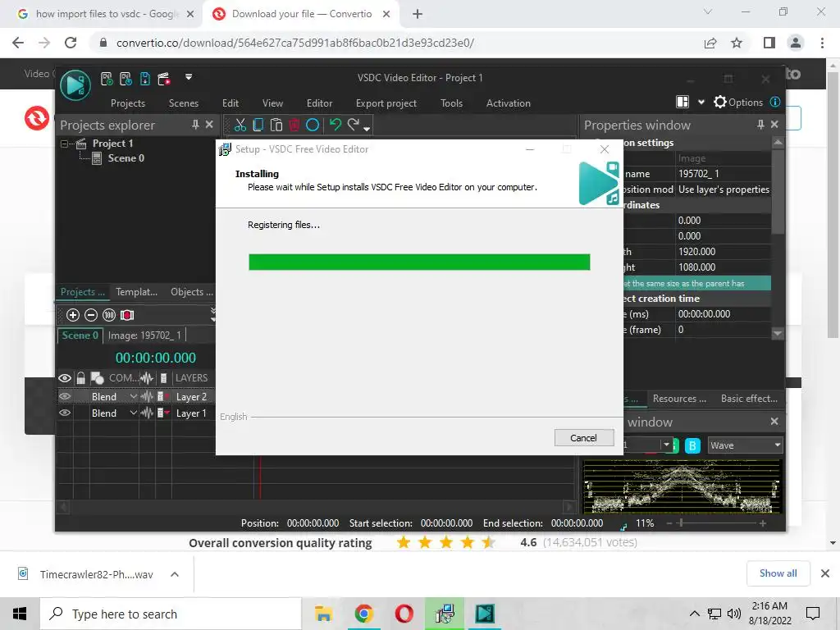The image size is (840, 630).
Task: Toggle the audio waveform icon on Layer 1
Action: click(147, 413)
